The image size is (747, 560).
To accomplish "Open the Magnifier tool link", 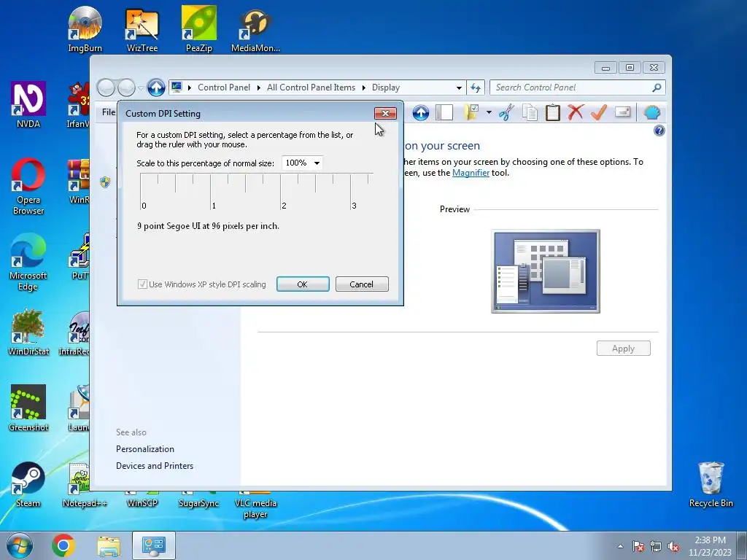I will point(471,173).
